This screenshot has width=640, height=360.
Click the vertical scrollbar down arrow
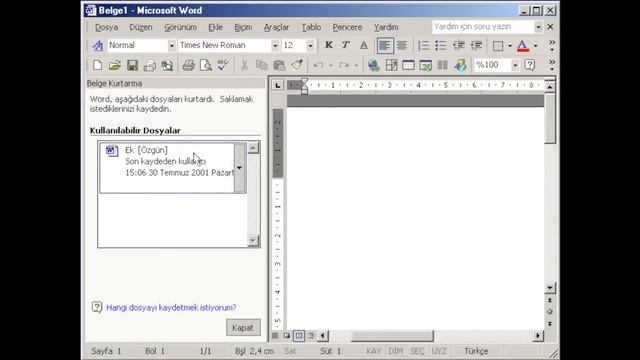(550, 288)
